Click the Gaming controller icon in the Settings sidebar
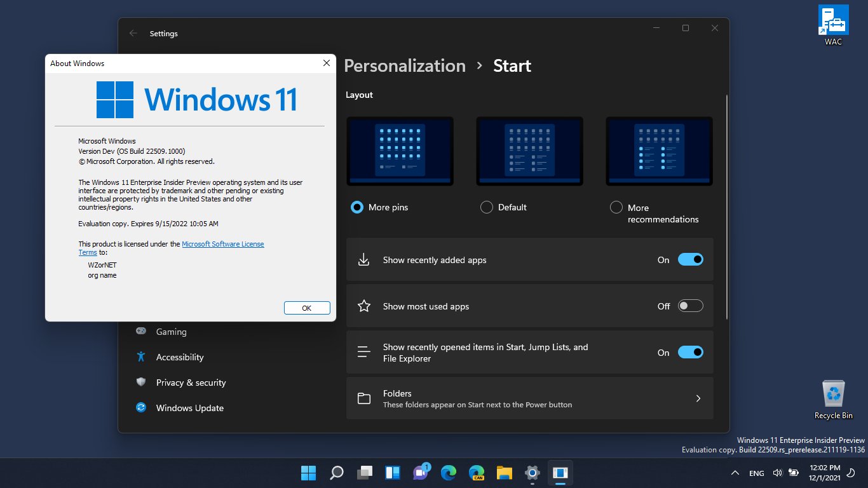The width and height of the screenshot is (868, 488). pyautogui.click(x=142, y=331)
